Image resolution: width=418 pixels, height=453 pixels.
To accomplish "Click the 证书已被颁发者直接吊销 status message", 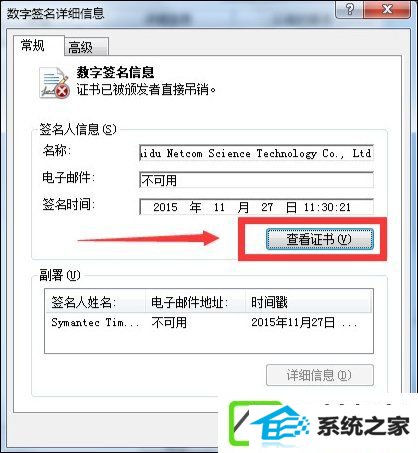I will 146,89.
